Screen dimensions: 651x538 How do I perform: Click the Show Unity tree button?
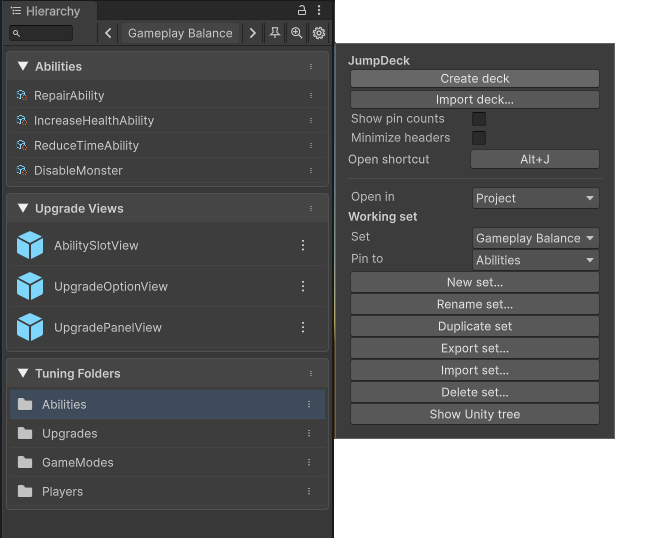point(475,414)
